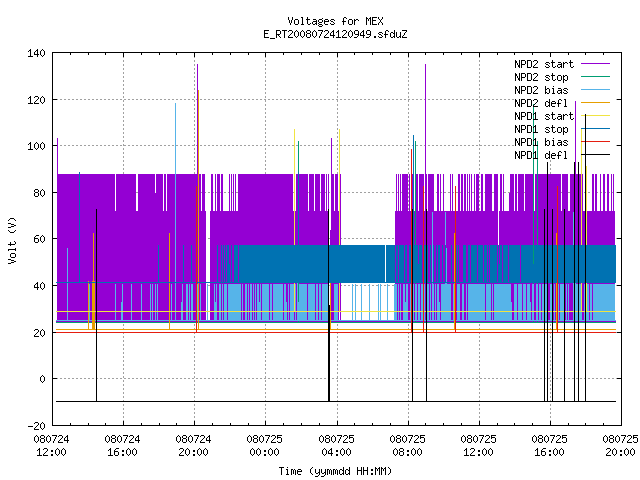This screenshot has width=640, height=480.
Task: Click the green NPD2 stop legend line
Action: (595, 77)
